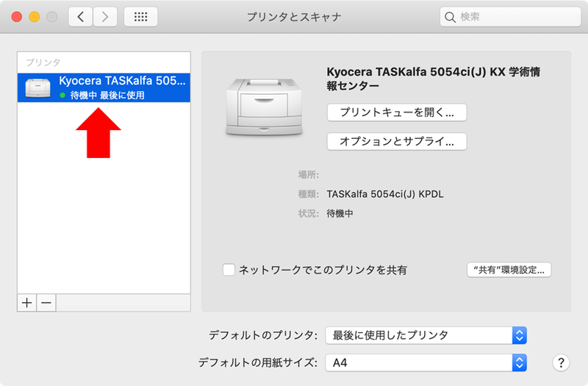Remove the printer with the minus button

[46, 303]
